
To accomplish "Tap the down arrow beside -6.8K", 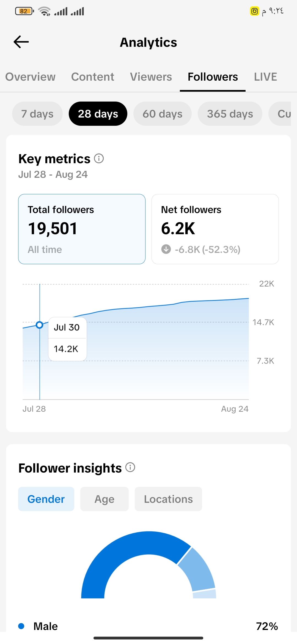I will coord(166,249).
